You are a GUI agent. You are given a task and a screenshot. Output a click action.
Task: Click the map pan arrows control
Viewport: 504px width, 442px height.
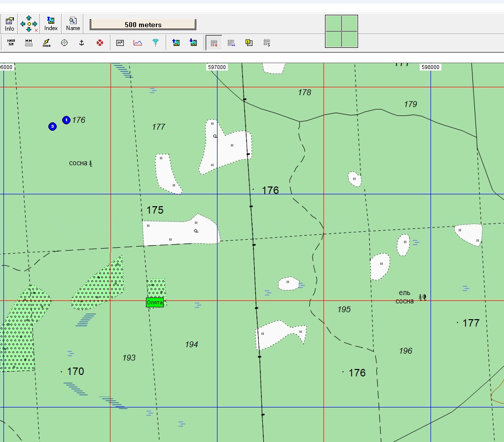point(29,24)
